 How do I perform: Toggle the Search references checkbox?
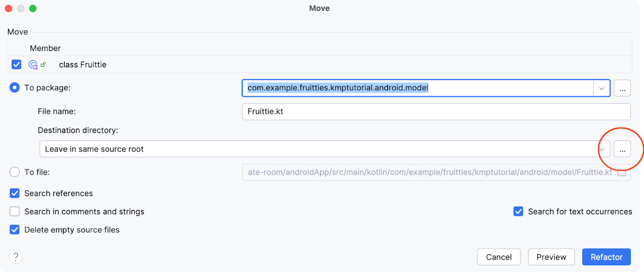[x=15, y=193]
